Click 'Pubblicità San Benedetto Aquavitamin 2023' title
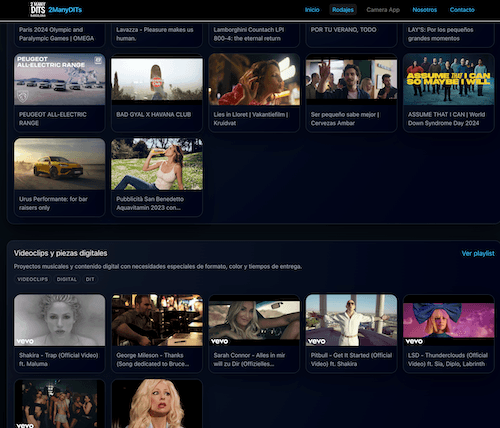500x428 pixels. 150,203
